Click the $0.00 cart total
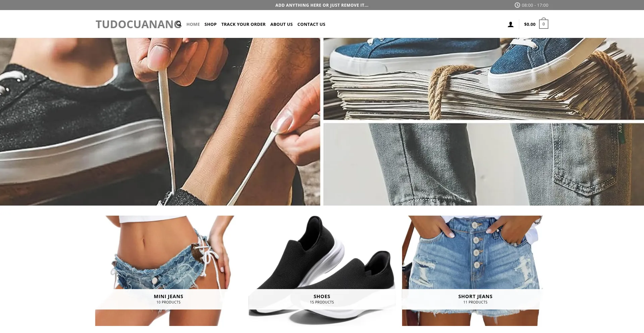Image resolution: width=644 pixels, height=333 pixels. pos(530,24)
